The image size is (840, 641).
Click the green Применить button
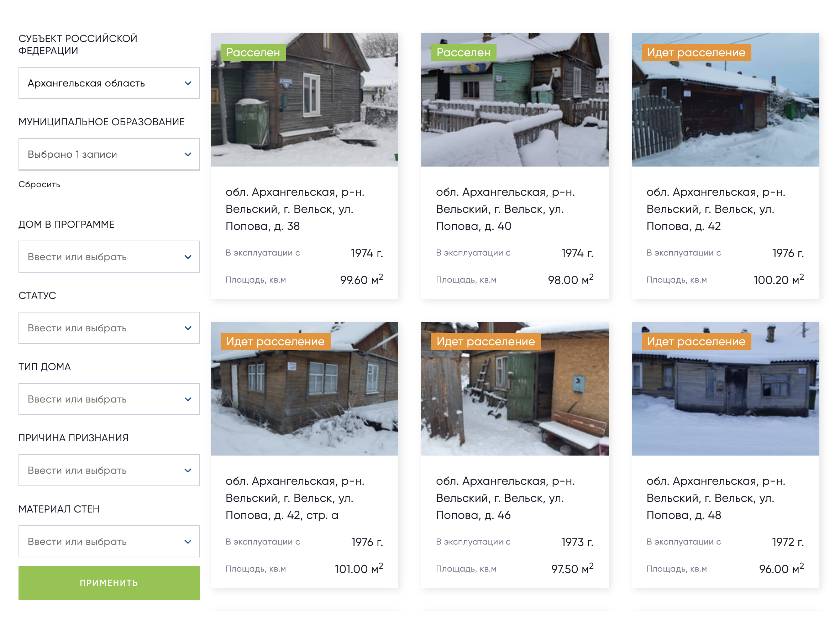pyautogui.click(x=109, y=583)
